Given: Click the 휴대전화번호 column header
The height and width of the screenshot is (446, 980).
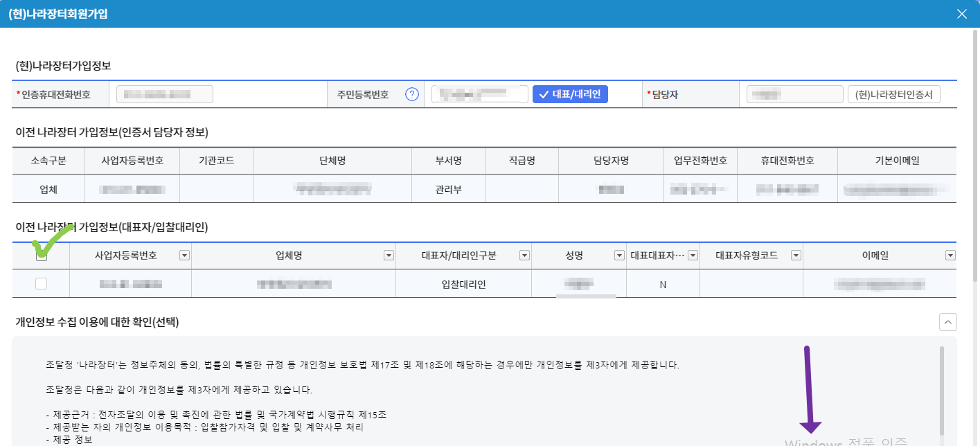Looking at the screenshot, I should (x=787, y=161).
